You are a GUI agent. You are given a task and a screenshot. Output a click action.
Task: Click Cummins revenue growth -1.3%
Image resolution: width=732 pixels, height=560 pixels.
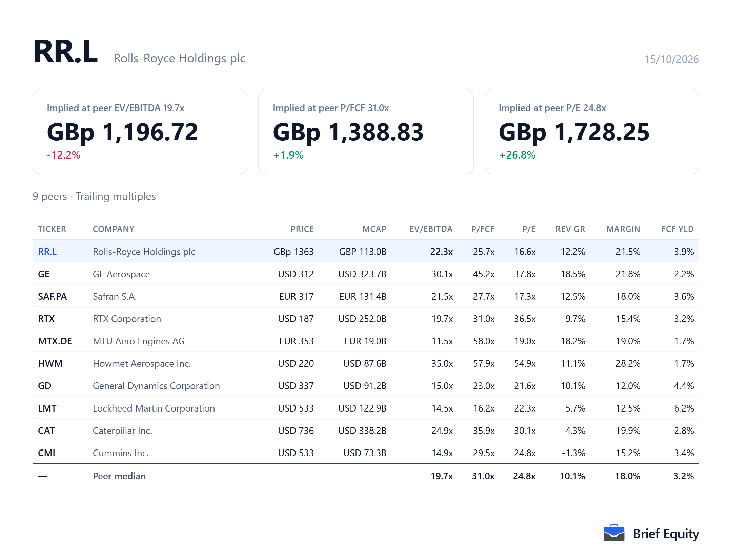(x=573, y=453)
